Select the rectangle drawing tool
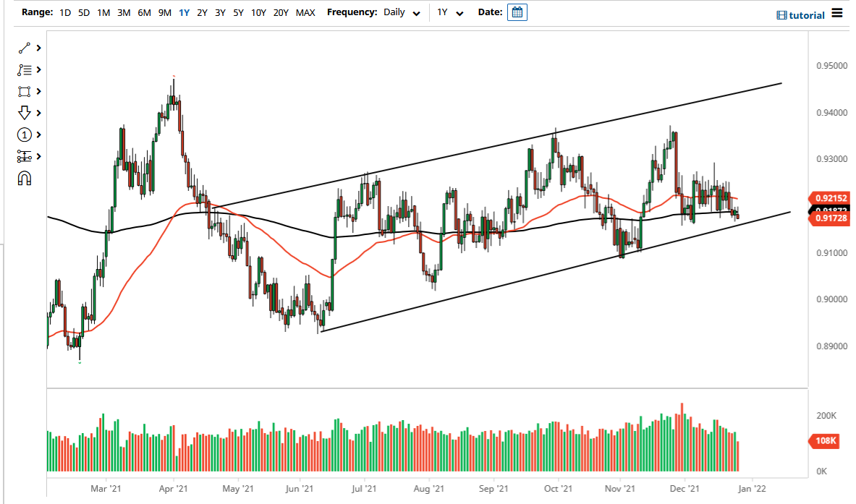 click(25, 91)
